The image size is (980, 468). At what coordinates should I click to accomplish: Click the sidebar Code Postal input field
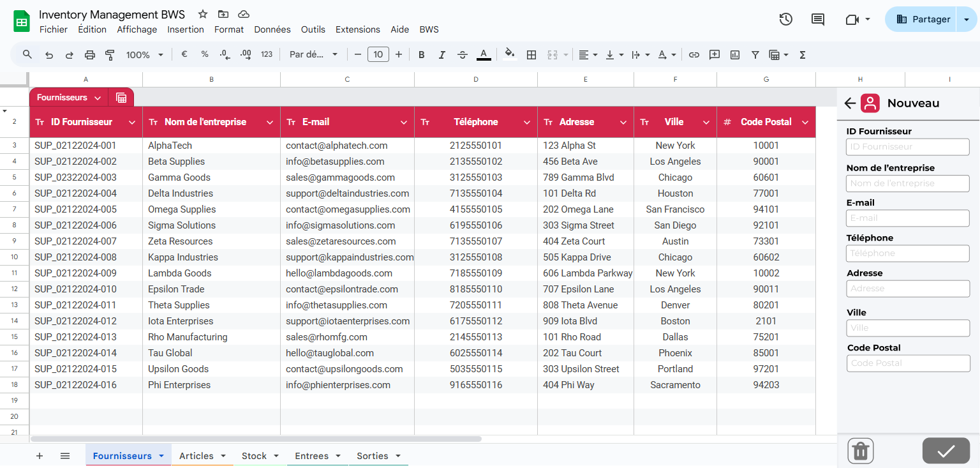coord(908,363)
